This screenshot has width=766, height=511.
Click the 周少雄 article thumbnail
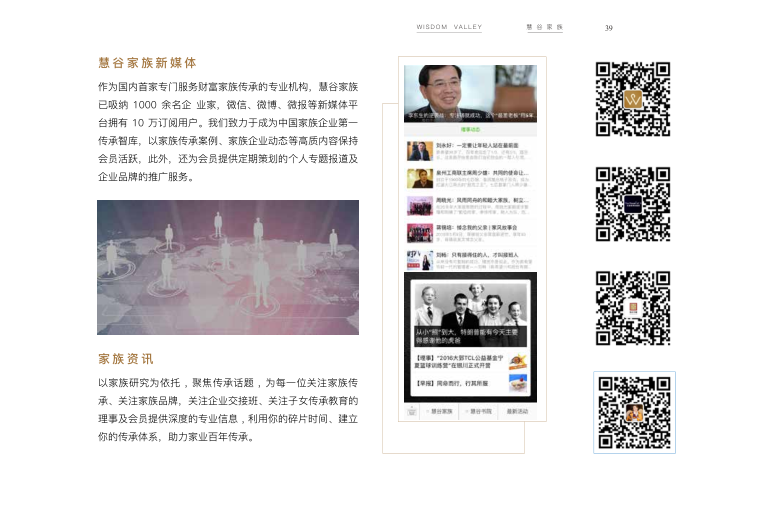click(420, 178)
